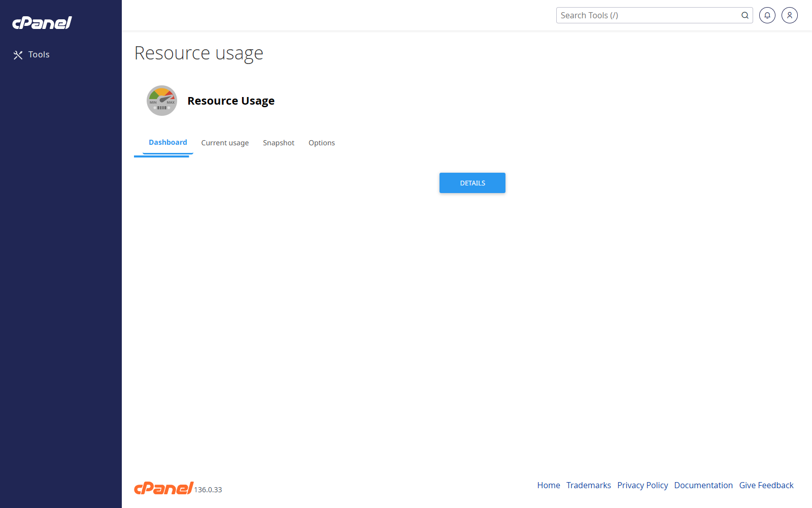Click the DETAILS button

472,183
